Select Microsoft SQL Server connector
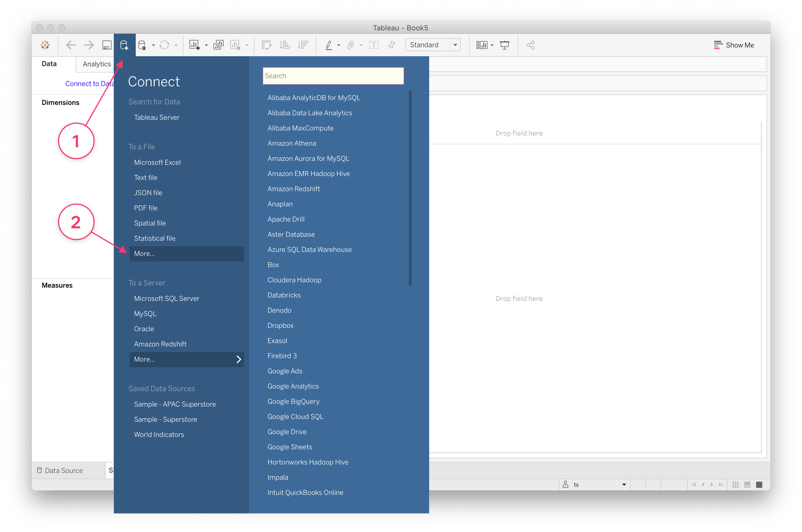The height and width of the screenshot is (532, 802). (x=167, y=299)
